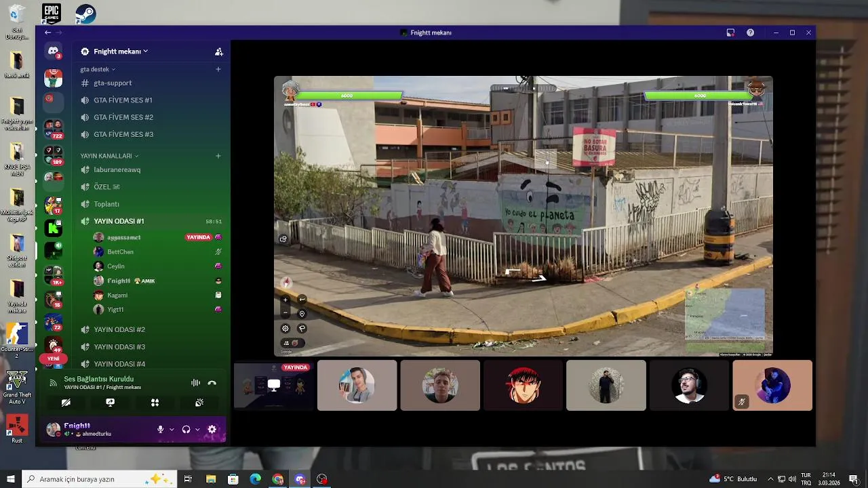Join voice channel YAYIN ODASI #3
This screenshot has height=488, width=868.
point(151,346)
